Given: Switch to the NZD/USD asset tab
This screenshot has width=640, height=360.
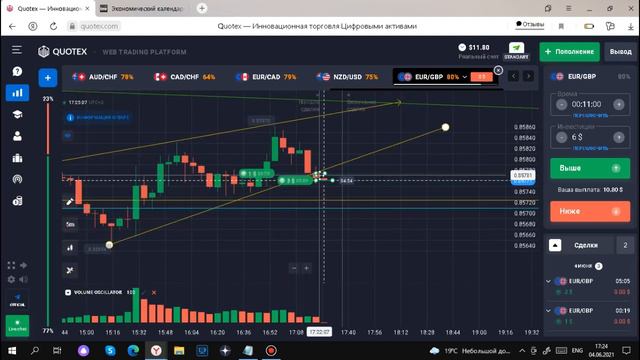Looking at the screenshot, I should (348, 77).
